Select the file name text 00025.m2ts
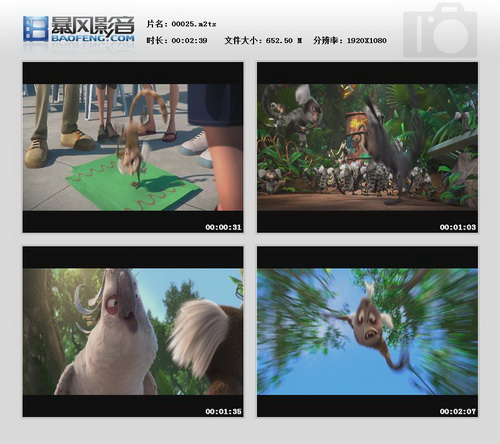This screenshot has height=444, width=500. click(x=194, y=24)
